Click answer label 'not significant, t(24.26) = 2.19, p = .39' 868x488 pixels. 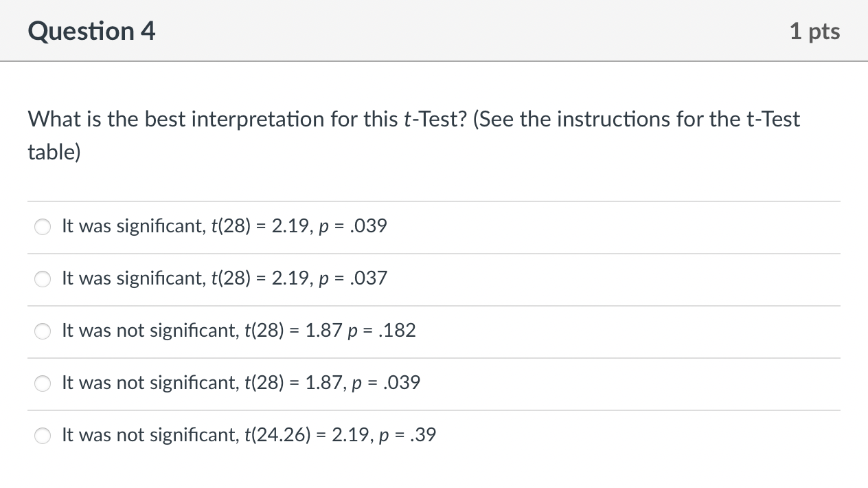coord(249,435)
